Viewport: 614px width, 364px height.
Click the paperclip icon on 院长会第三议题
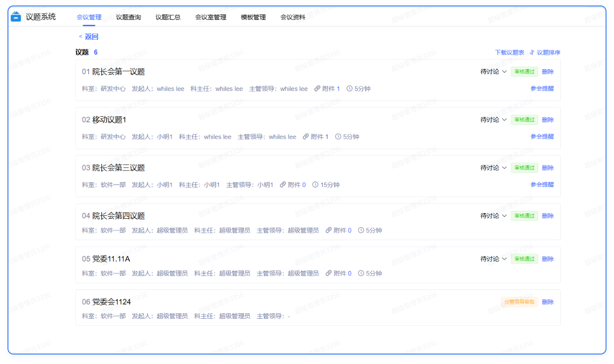(x=283, y=184)
